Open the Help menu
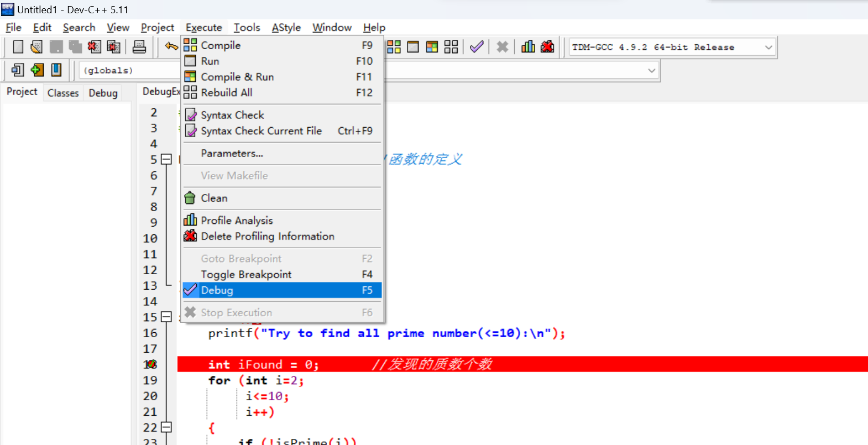Screen dimensions: 868x445 [x=374, y=27]
